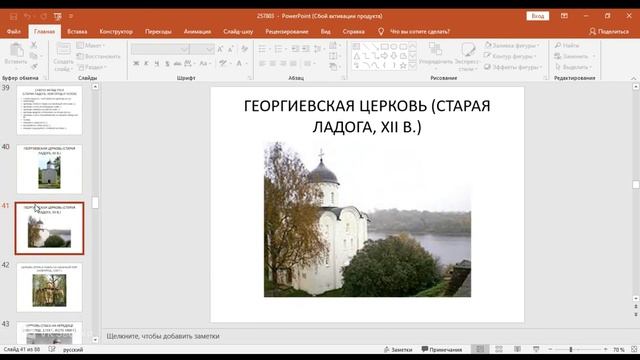Click the Increase Font Size icon
The height and width of the screenshot is (360, 640).
tap(220, 49)
